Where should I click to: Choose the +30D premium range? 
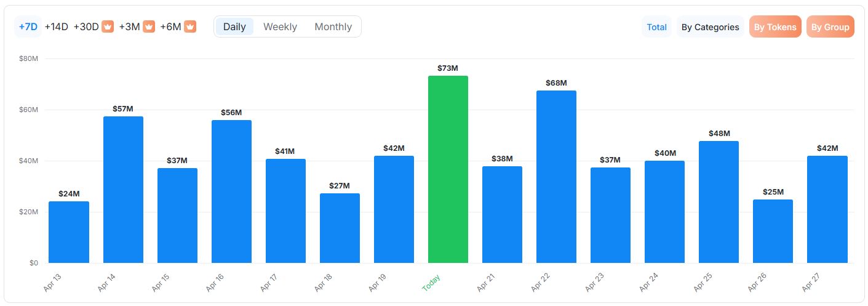[x=86, y=27]
